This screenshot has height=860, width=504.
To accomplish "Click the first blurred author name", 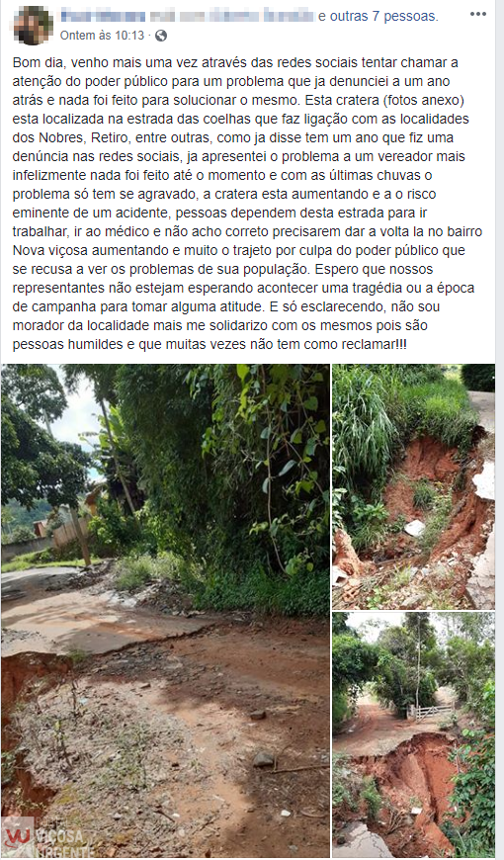I will click(x=103, y=16).
